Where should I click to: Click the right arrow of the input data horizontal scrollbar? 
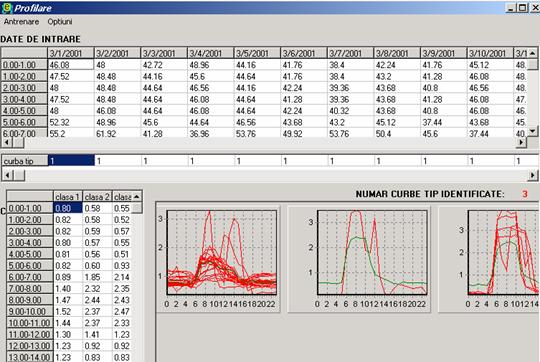(x=521, y=142)
